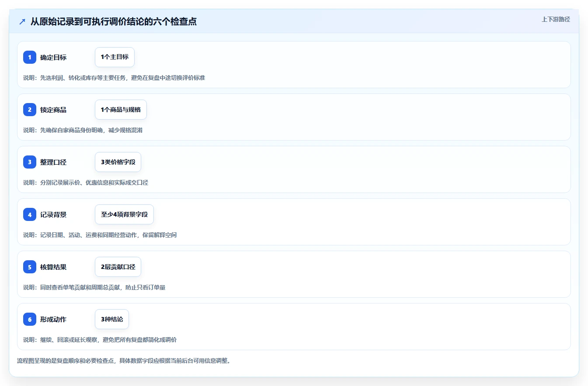Click the description 记录日期、活动、运费
The image size is (588, 386).
point(100,235)
